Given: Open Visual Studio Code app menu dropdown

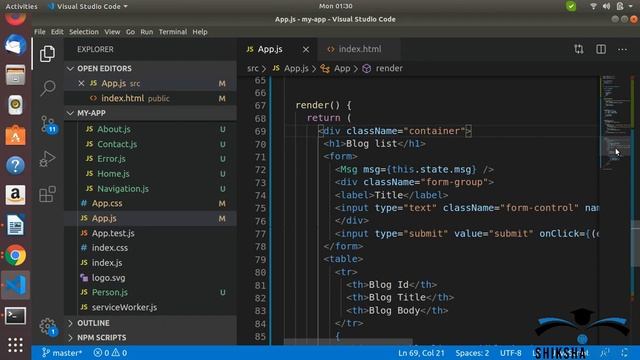Looking at the screenshot, I should [x=87, y=6].
